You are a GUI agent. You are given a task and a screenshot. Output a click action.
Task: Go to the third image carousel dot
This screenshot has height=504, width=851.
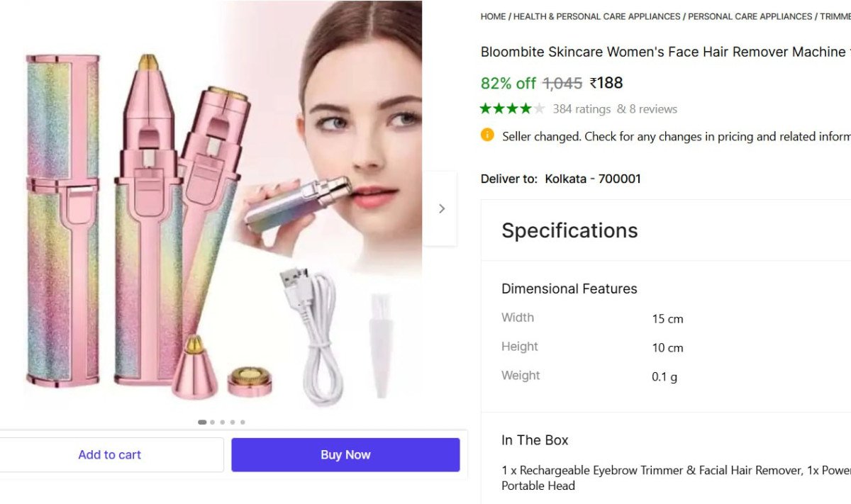coord(222,422)
